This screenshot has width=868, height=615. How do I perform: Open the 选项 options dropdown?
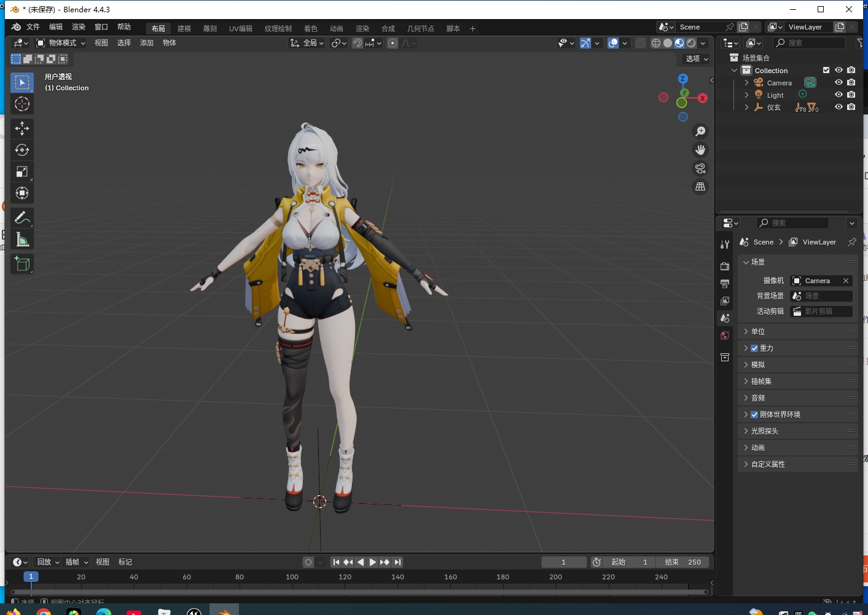click(697, 59)
